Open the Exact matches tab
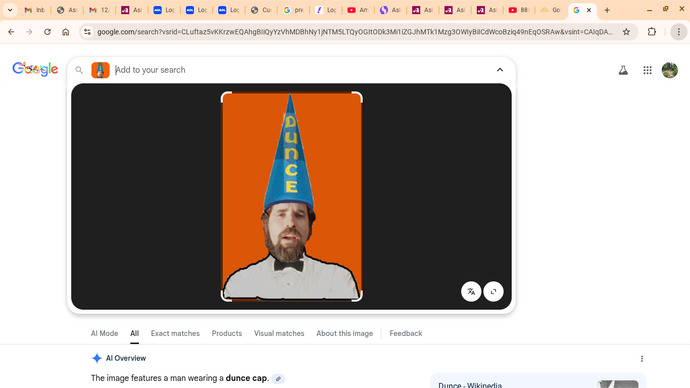The height and width of the screenshot is (388, 690). [175, 333]
